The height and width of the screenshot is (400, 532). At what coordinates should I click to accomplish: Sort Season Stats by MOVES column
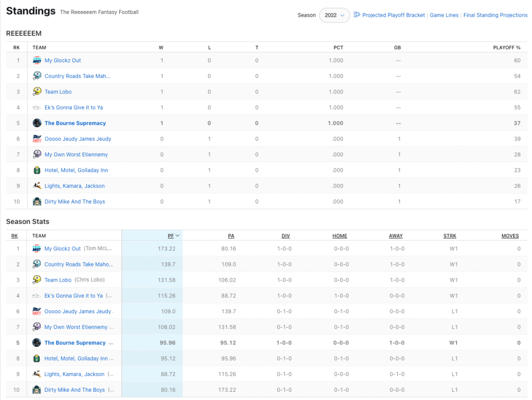(x=510, y=236)
